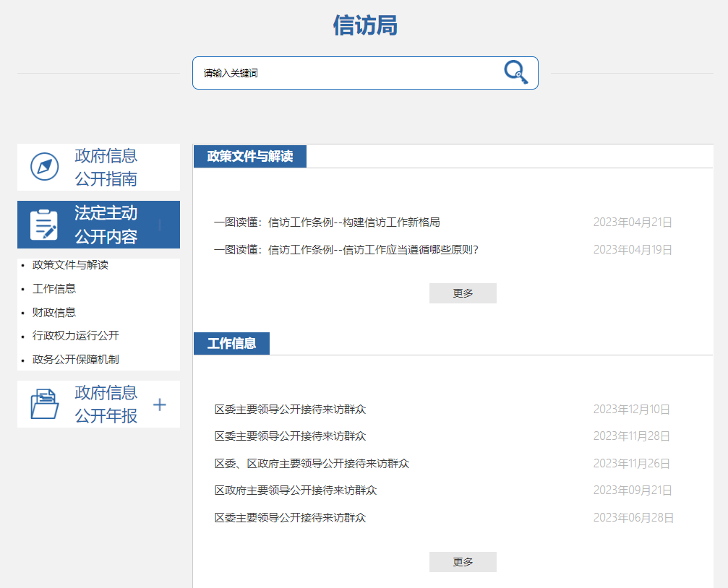Open article 构建信访工作新格局

coord(327,222)
